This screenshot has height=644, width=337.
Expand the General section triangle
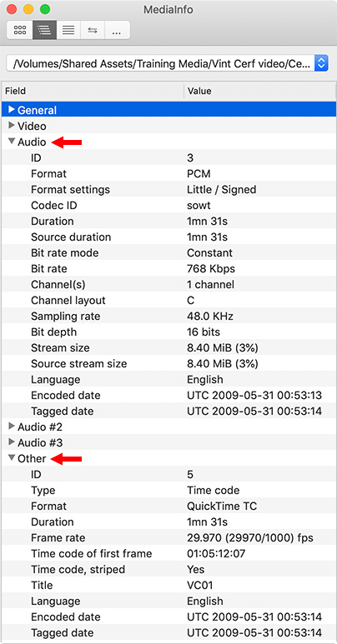(12, 110)
